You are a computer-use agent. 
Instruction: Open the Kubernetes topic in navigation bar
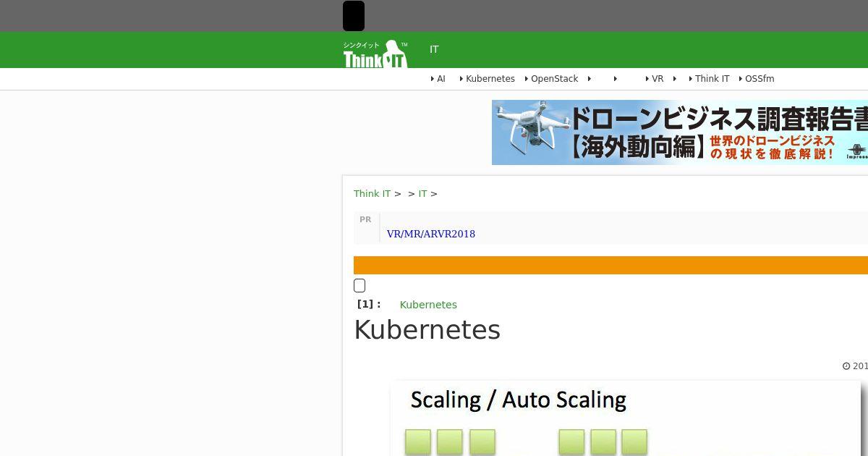tap(490, 79)
